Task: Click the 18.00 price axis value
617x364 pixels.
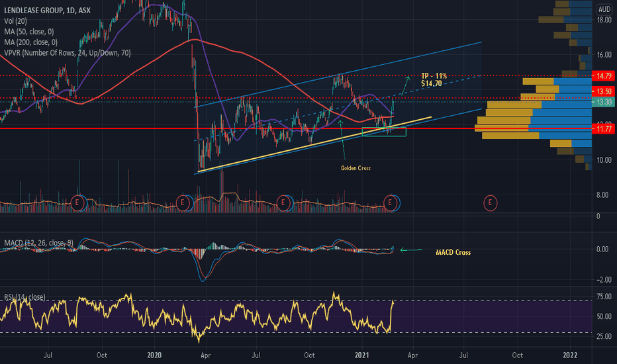Action: click(604, 20)
